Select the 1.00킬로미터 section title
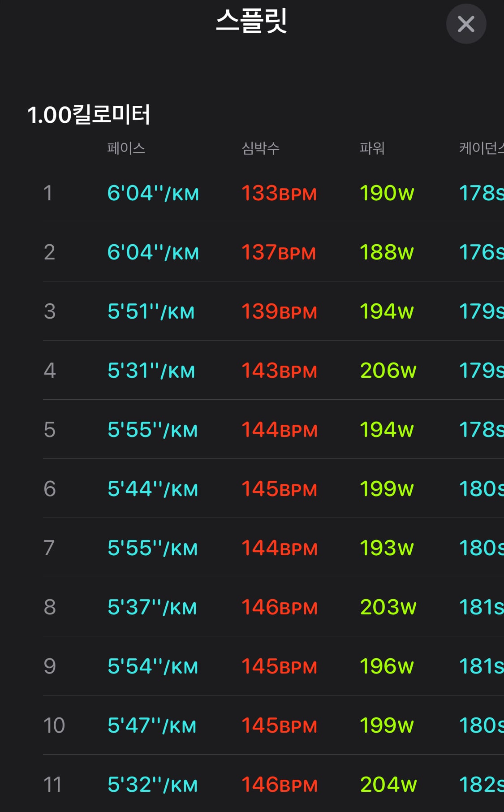 click(89, 114)
